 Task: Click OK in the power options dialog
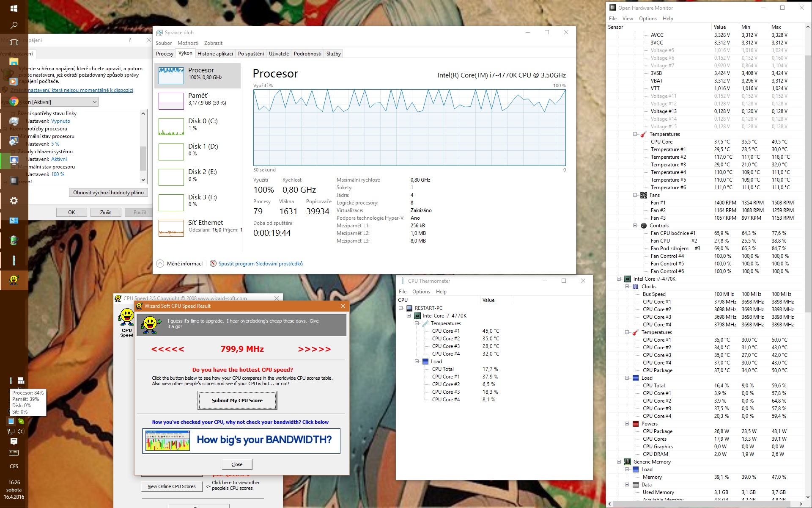(x=71, y=213)
